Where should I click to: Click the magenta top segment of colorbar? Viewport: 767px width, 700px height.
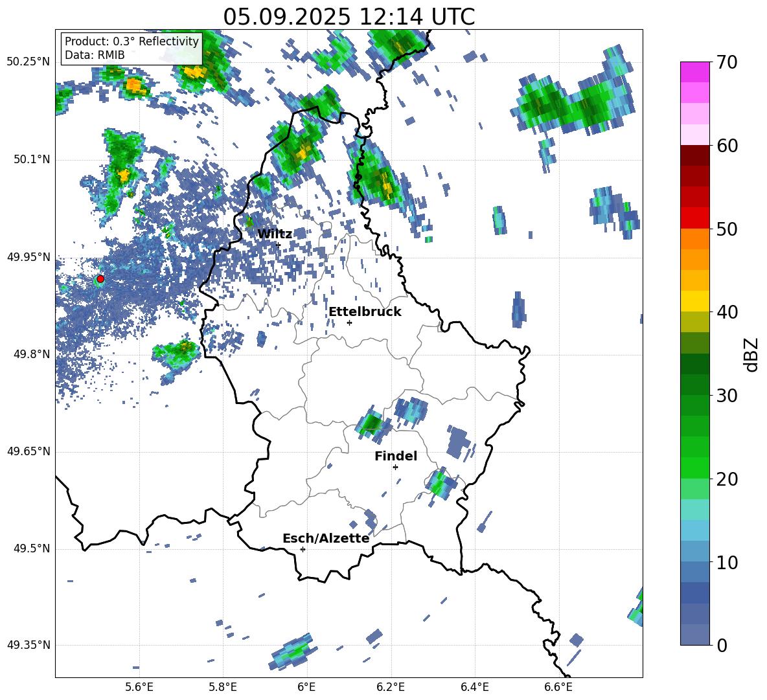(694, 72)
